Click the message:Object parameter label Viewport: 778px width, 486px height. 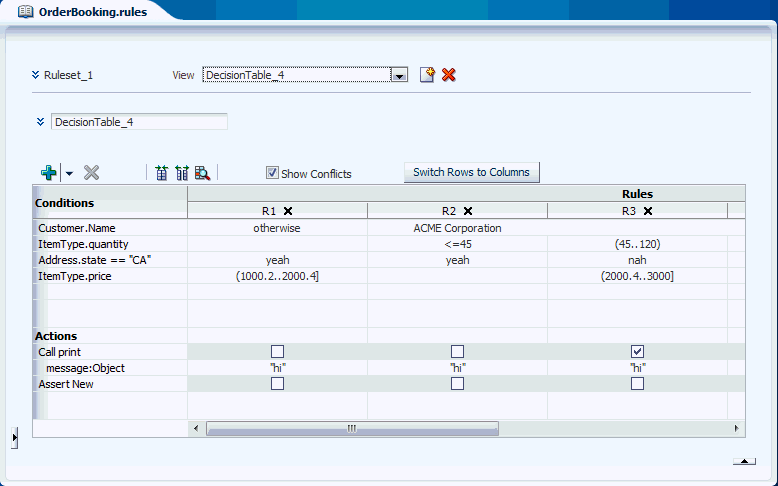click(x=85, y=368)
